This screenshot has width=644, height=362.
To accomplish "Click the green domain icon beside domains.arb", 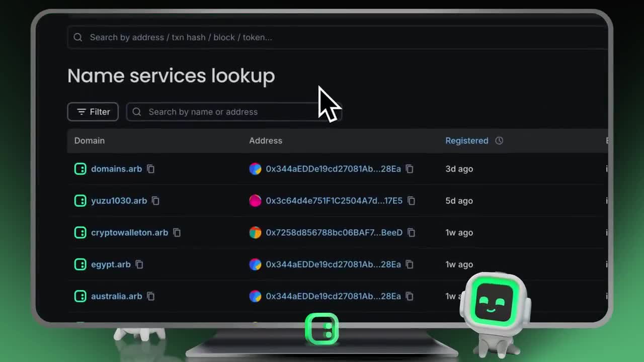I will [x=80, y=169].
